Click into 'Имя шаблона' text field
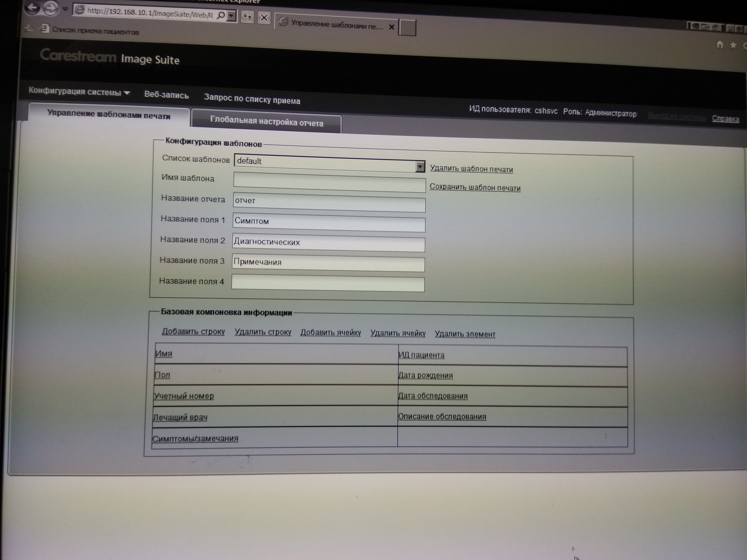747x560 pixels. pyautogui.click(x=329, y=182)
